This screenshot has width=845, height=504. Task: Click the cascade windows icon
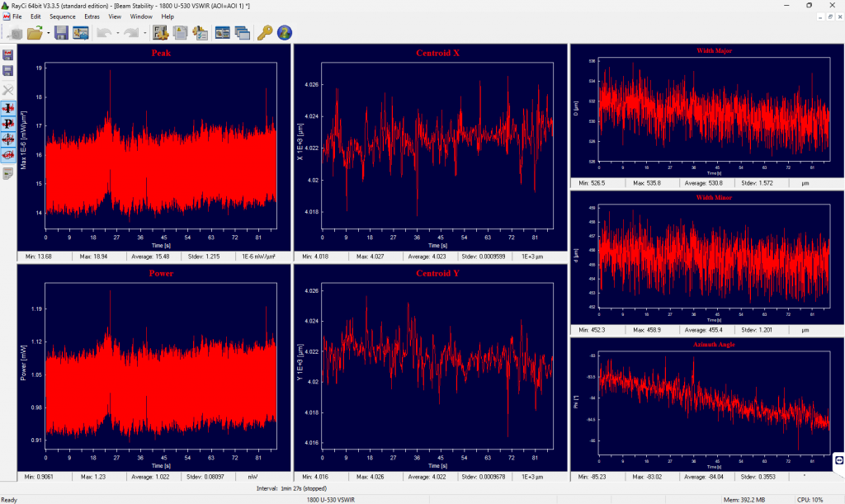(243, 33)
